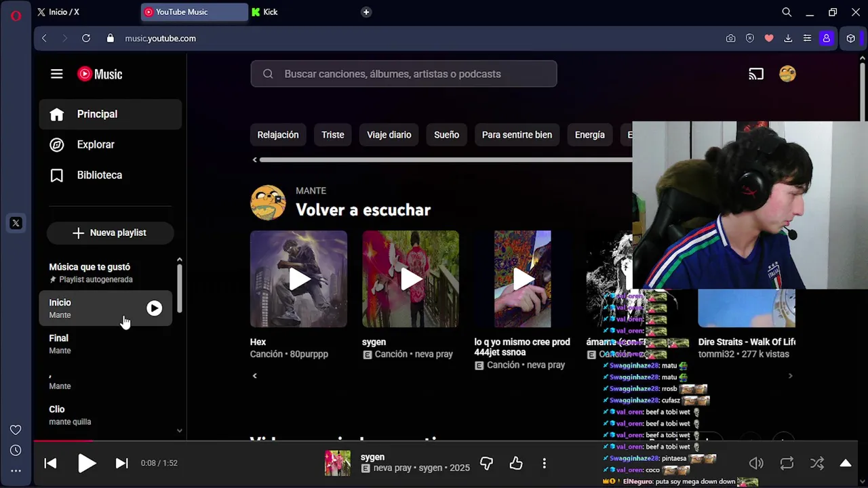Viewport: 868px width, 488px height.
Task: Open the Final playlist by Mante
Action: (106, 344)
